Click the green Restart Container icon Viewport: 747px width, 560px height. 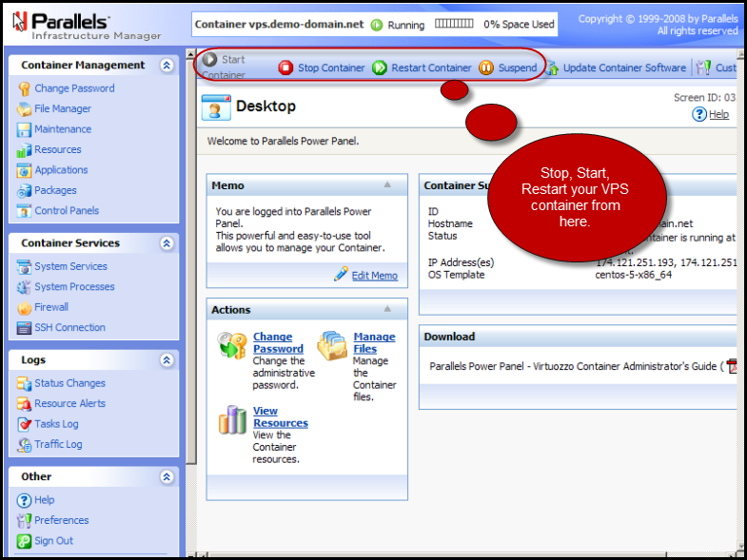point(380,68)
